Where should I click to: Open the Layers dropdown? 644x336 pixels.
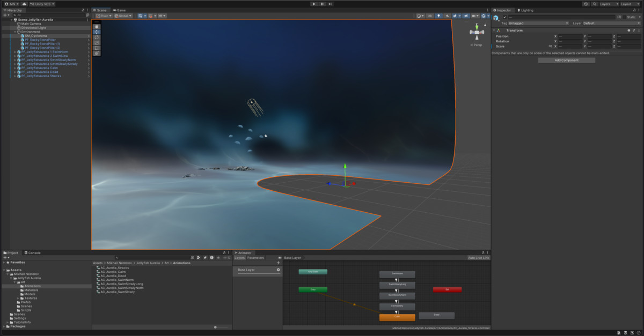[608, 4]
